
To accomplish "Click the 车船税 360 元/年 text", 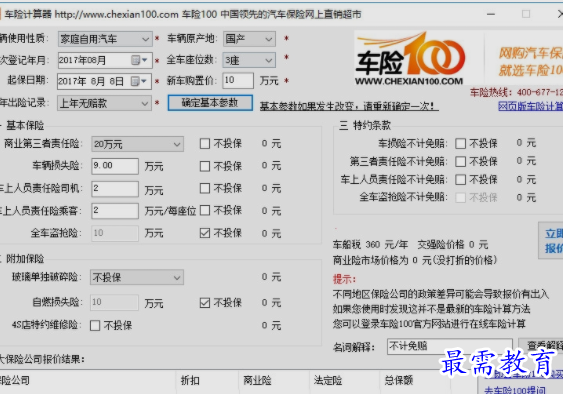I will tap(370, 245).
